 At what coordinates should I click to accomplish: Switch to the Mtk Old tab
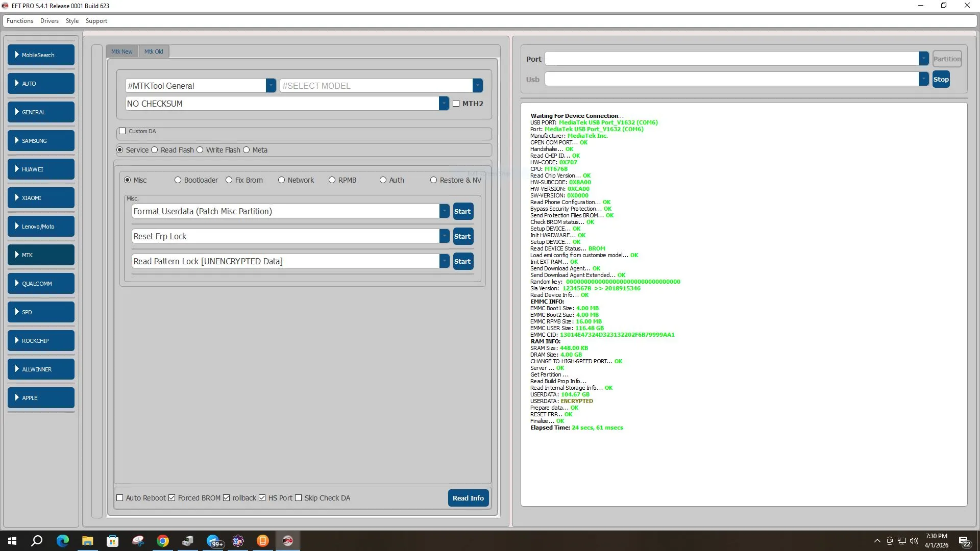tap(154, 52)
